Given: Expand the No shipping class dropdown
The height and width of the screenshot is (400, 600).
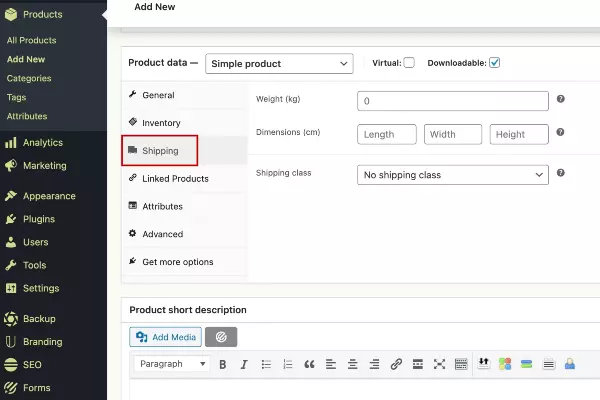Looking at the screenshot, I should click(452, 175).
